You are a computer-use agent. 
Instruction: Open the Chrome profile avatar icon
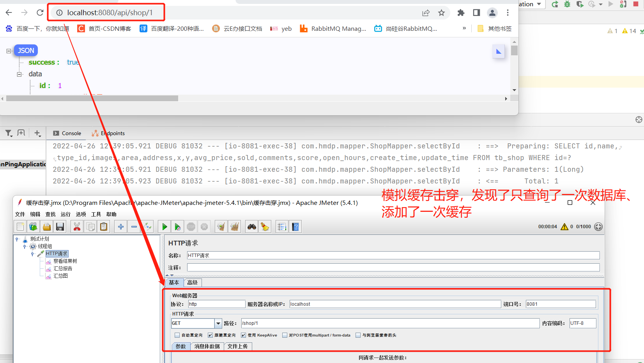tap(492, 13)
